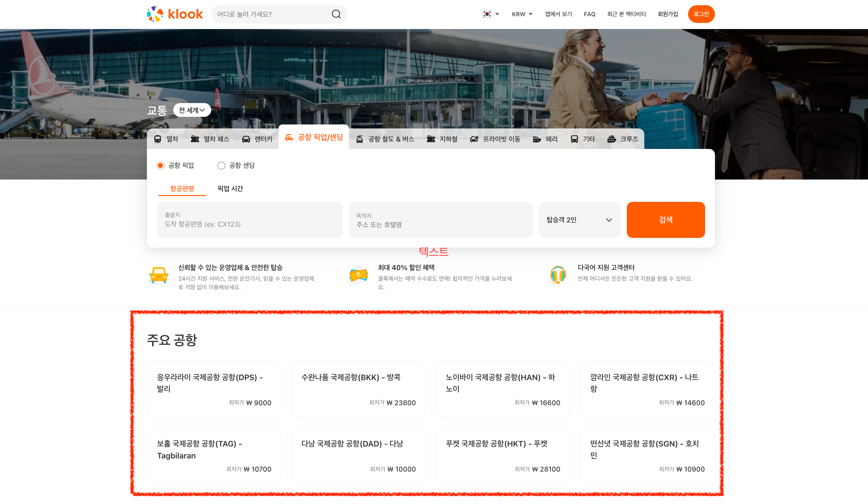Click the train icon beside 열차
The height and width of the screenshot is (504, 868).
pos(157,139)
